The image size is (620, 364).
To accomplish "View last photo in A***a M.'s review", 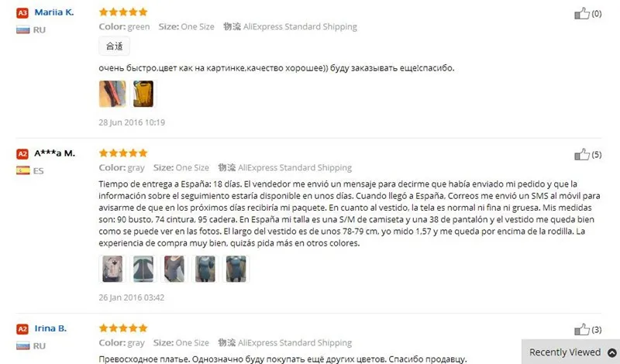I will (x=236, y=269).
